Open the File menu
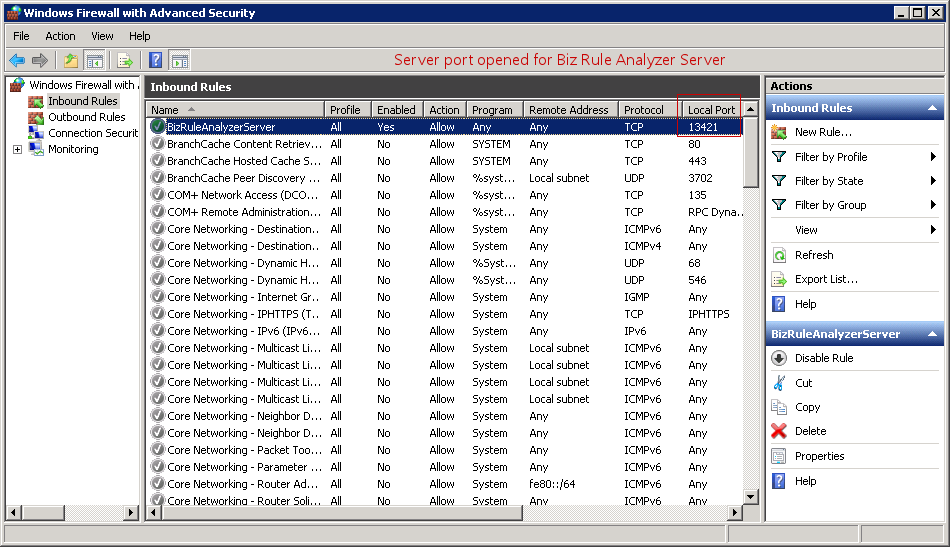The width and height of the screenshot is (950, 547). pyautogui.click(x=21, y=36)
